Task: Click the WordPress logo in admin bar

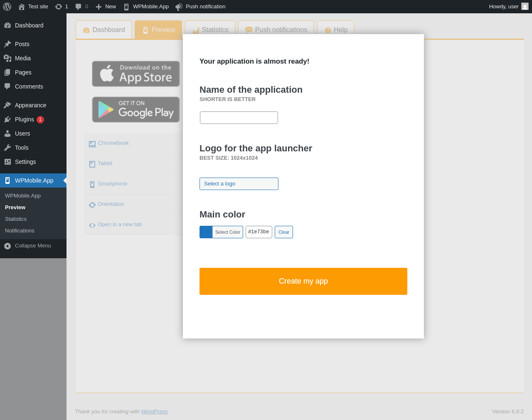Action: coord(7,7)
